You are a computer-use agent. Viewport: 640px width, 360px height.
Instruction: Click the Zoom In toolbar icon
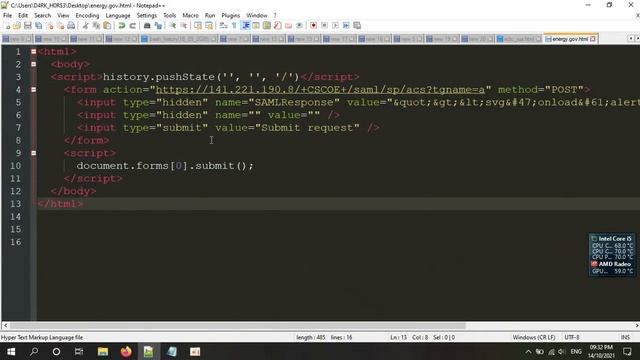(x=173, y=26)
